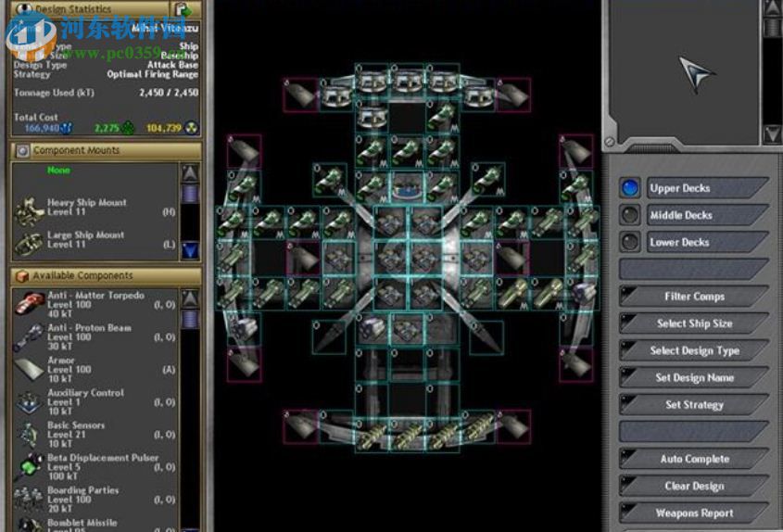Select the empty slot below top center turret row

pos(408,117)
